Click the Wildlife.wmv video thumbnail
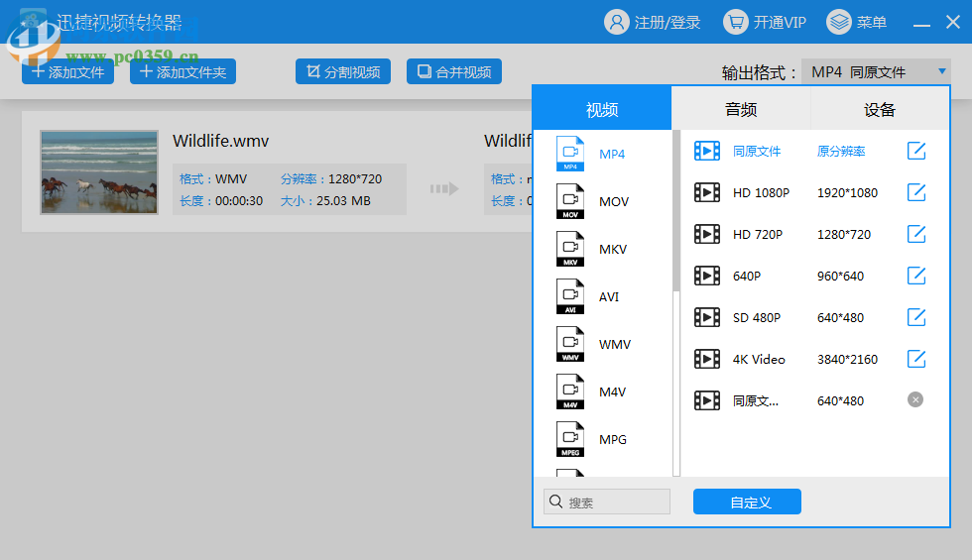The image size is (972, 560). [x=99, y=172]
